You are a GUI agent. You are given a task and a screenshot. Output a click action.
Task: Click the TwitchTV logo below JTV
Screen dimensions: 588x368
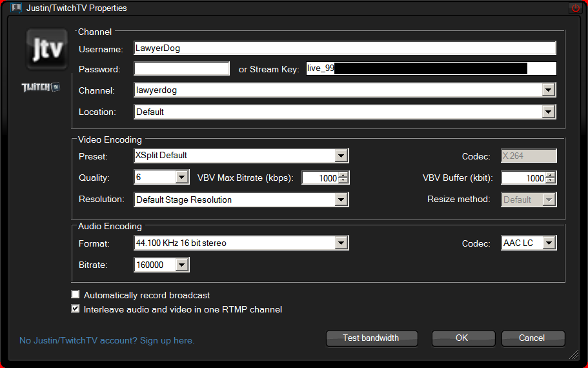tap(41, 87)
